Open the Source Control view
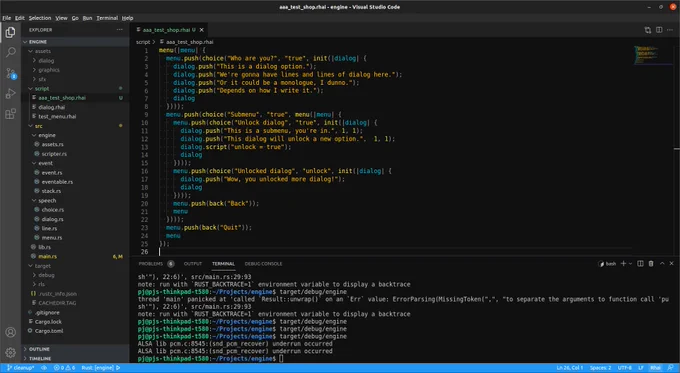This screenshot has height=373, width=680. tap(10, 73)
